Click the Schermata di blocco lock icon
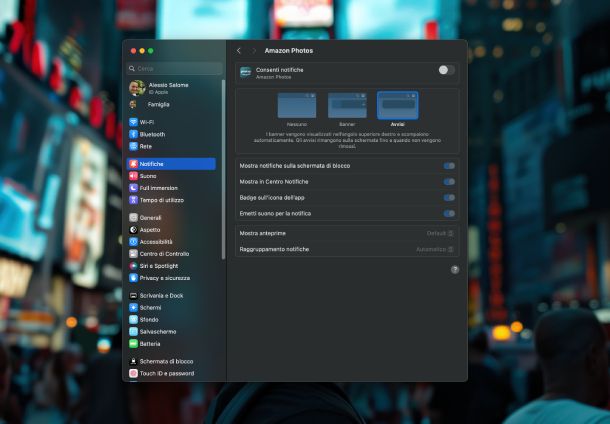This screenshot has width=610, height=424. pos(133,361)
